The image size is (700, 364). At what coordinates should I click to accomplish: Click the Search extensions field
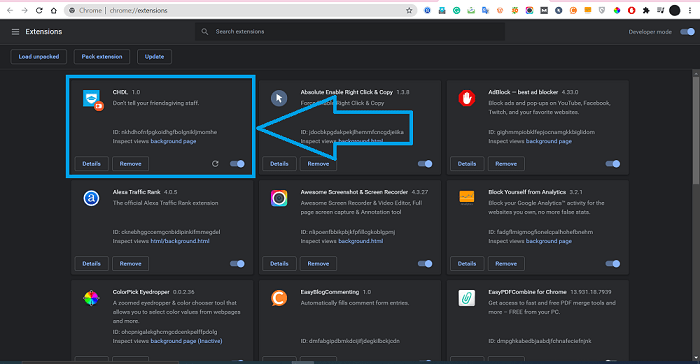(x=350, y=32)
